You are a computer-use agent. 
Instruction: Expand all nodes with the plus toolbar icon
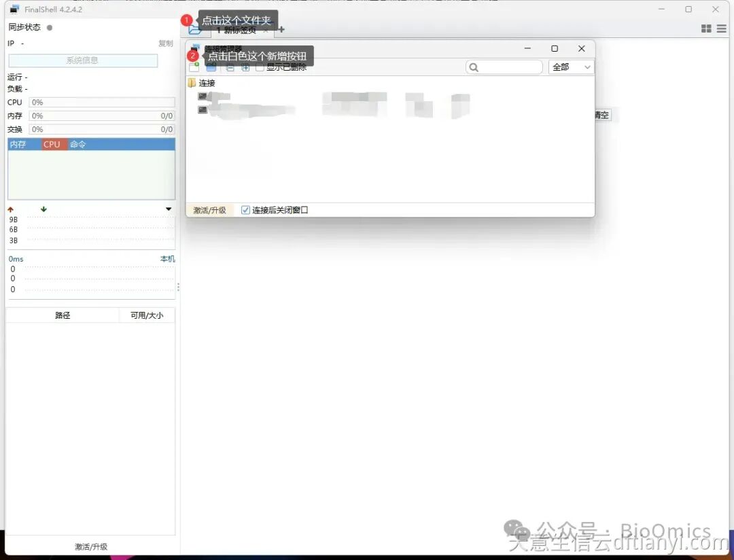pyautogui.click(x=245, y=68)
